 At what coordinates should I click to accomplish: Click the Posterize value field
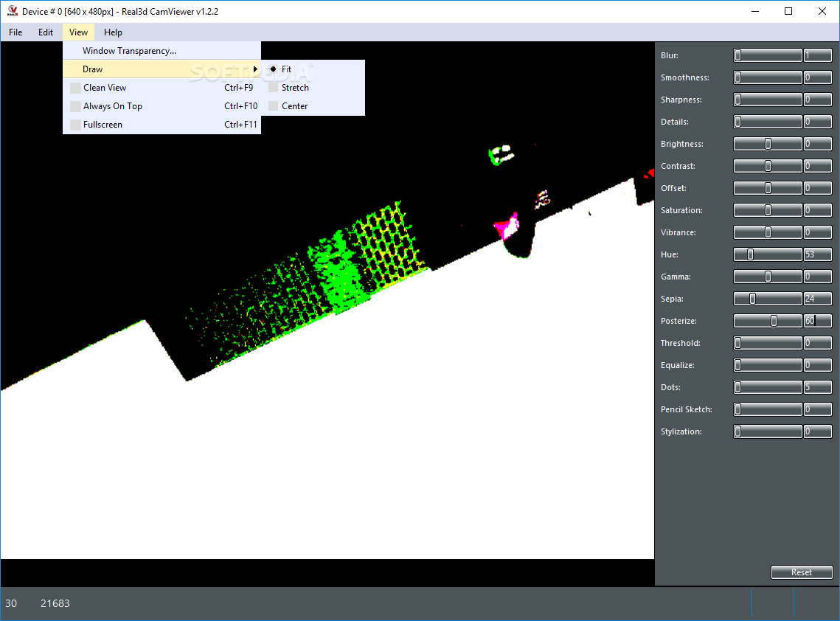pos(817,321)
